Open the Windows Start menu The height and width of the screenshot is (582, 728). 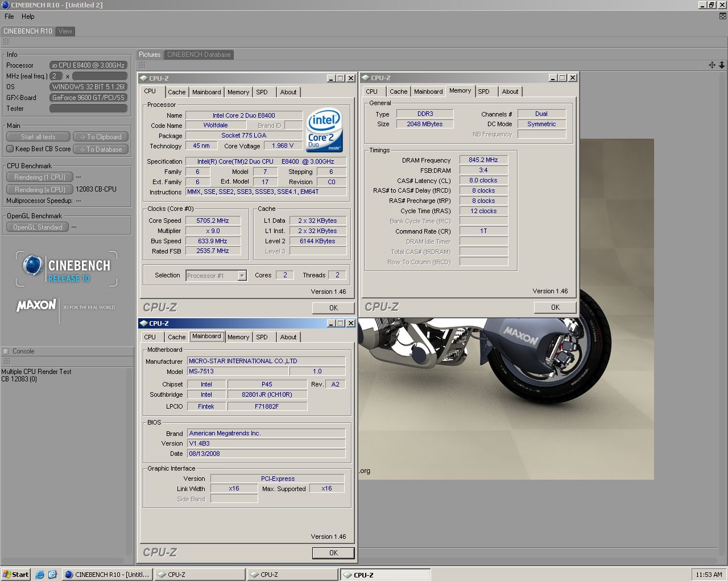(x=16, y=575)
